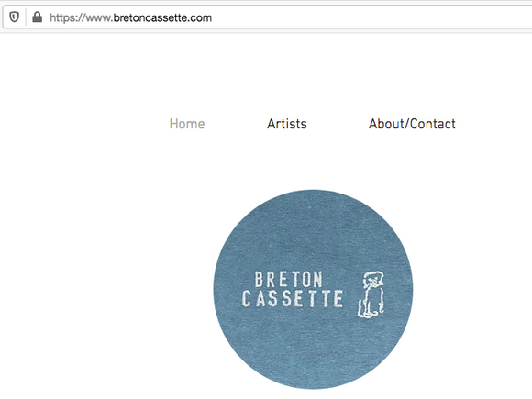Click the BRETON word in the logo

point(288,279)
